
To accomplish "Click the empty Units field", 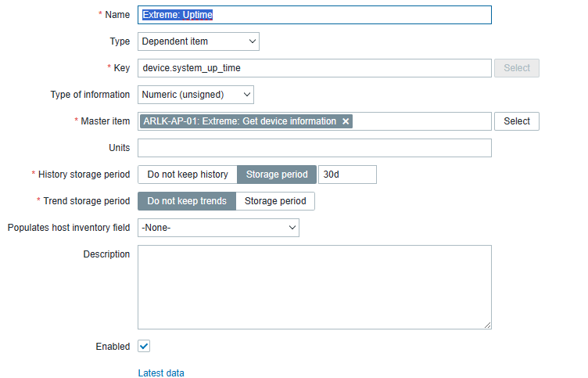I will click(314, 148).
